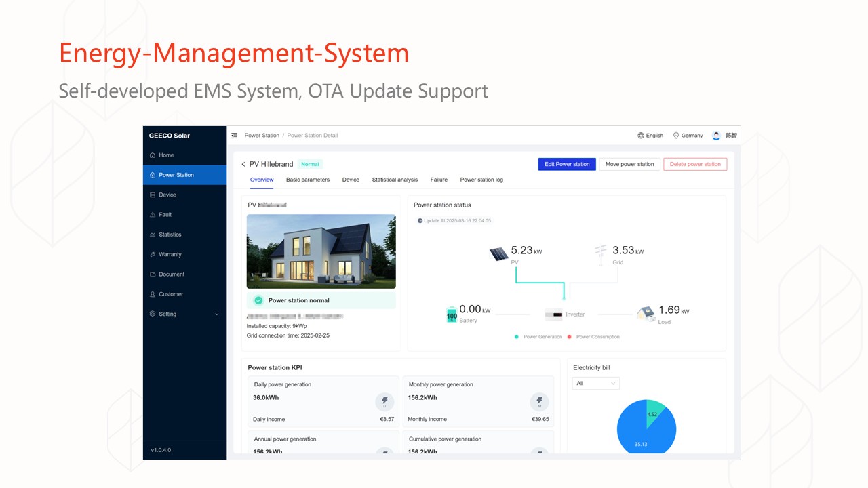Switch to the Overview tab
This screenshot has width=868, height=488.
(x=262, y=180)
